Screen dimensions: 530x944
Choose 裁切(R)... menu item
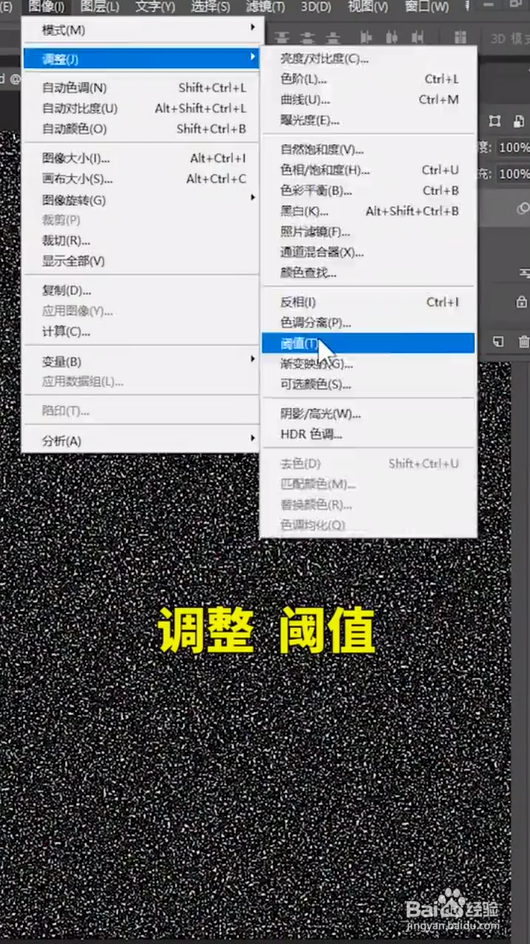[140, 241]
